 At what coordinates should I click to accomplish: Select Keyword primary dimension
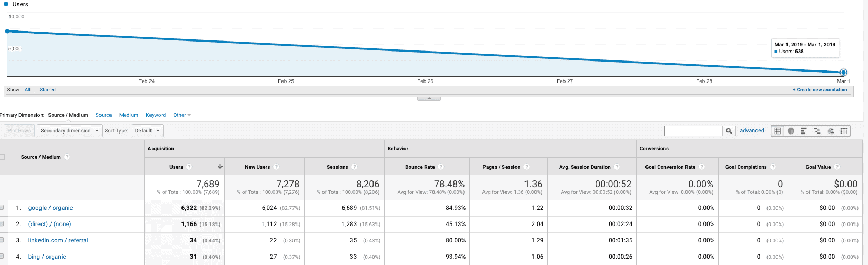coord(156,115)
